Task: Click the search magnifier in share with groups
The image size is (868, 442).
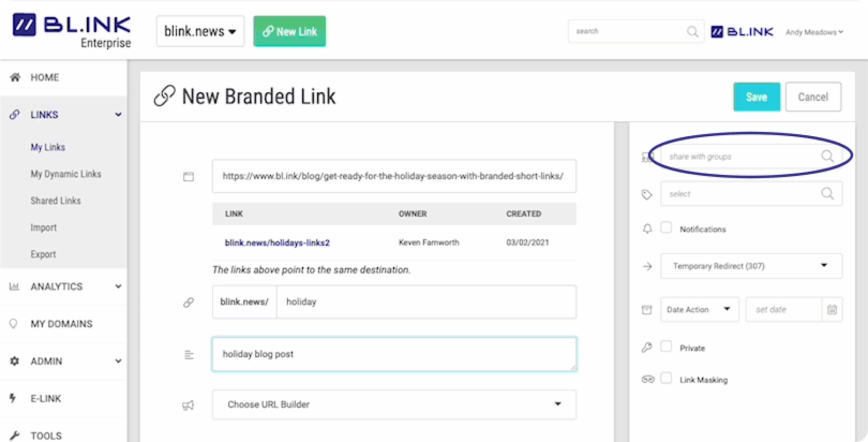Action: tap(827, 156)
